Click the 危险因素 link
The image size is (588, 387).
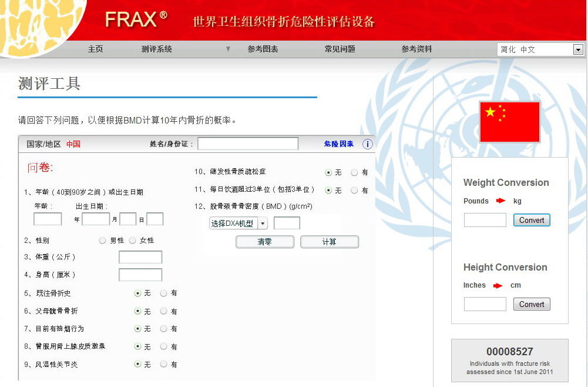[338, 144]
